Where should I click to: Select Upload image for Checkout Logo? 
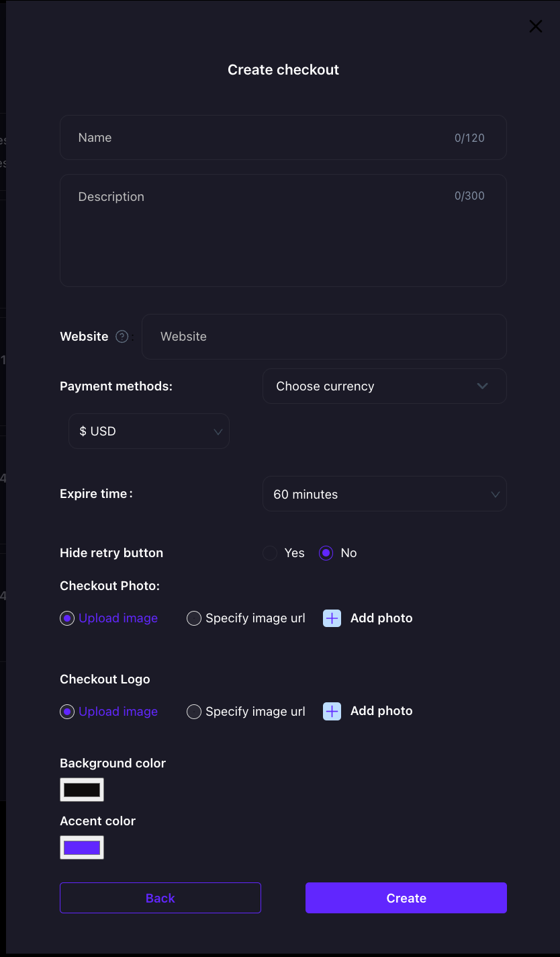(x=67, y=712)
